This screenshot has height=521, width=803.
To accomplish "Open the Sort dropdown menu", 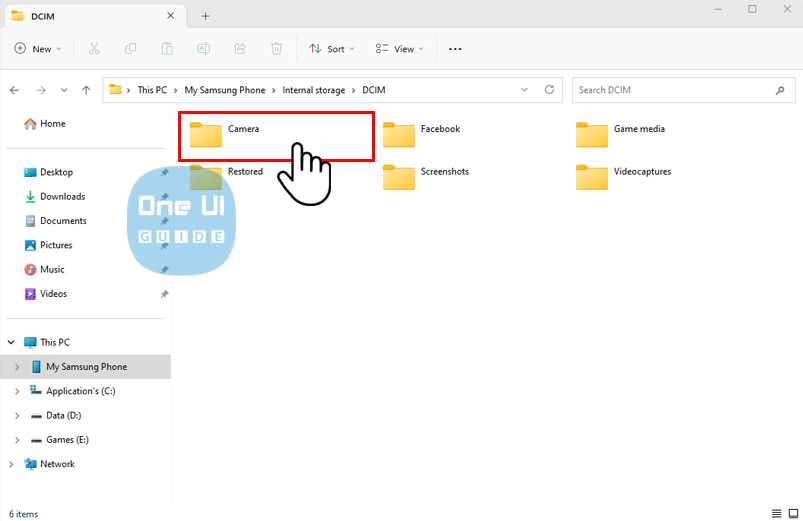I will click(x=332, y=48).
